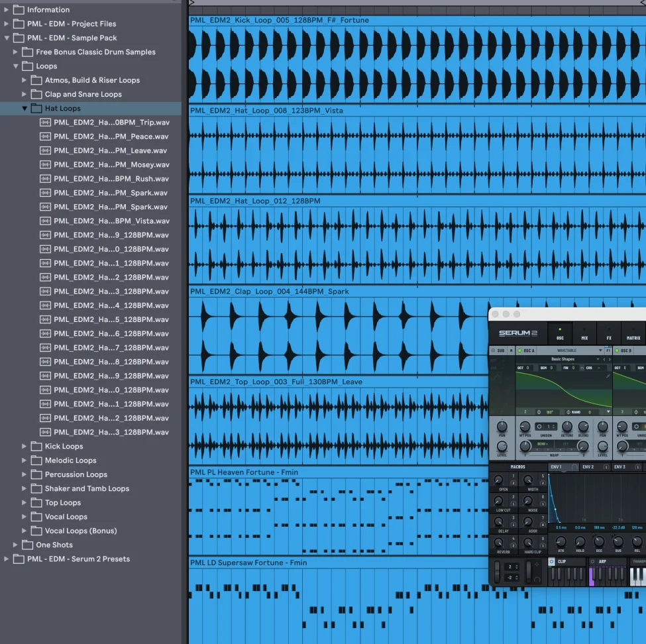Toggle the CLIP power button

pyautogui.click(x=552, y=562)
